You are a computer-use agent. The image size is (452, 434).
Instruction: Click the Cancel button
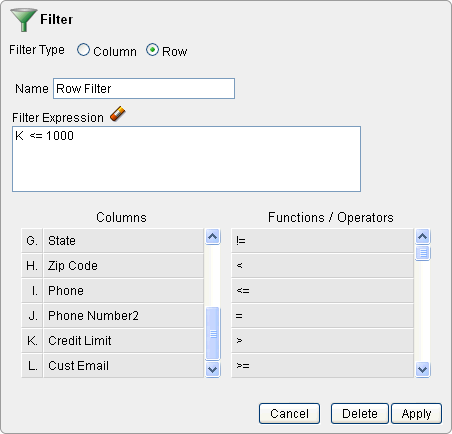pos(289,414)
